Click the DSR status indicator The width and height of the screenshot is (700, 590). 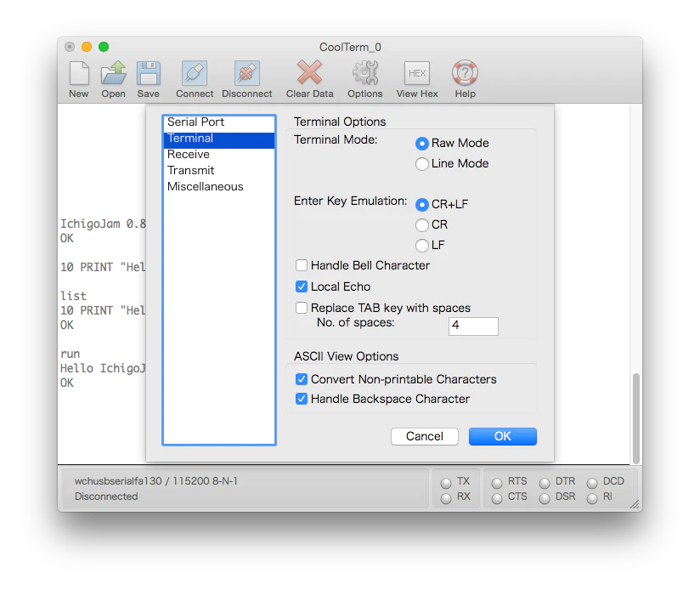click(x=545, y=498)
